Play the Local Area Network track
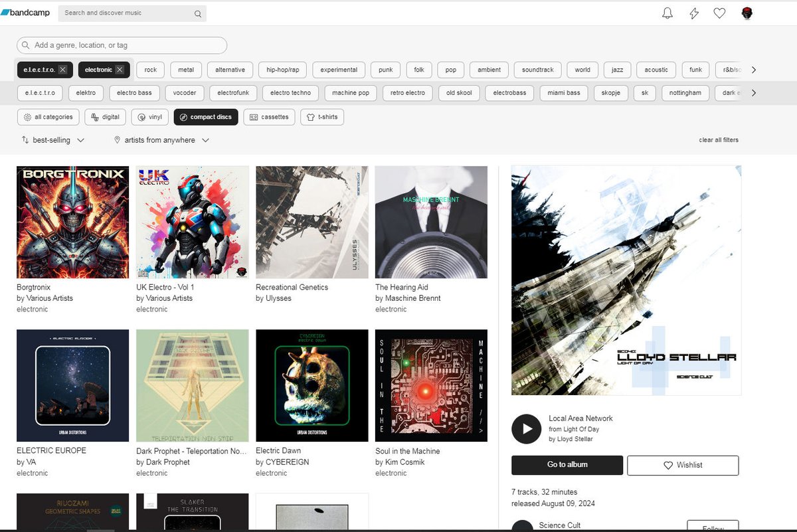Image resolution: width=797 pixels, height=532 pixels. pos(527,429)
